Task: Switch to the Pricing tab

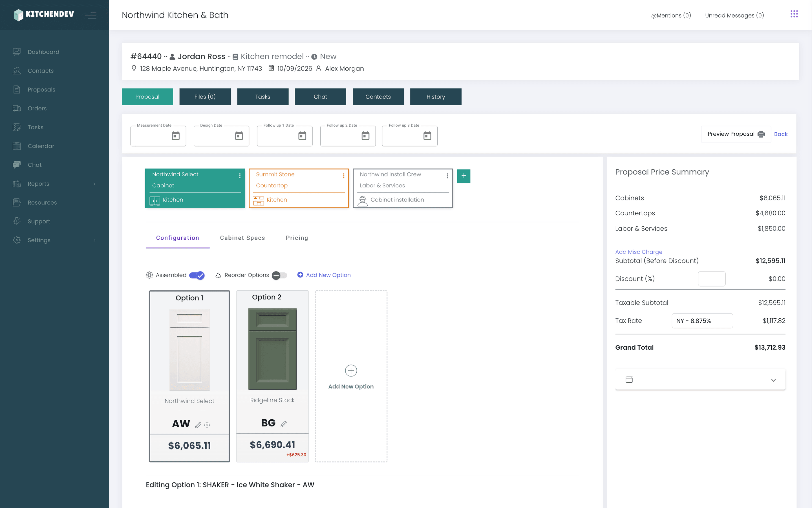Action: (x=297, y=238)
